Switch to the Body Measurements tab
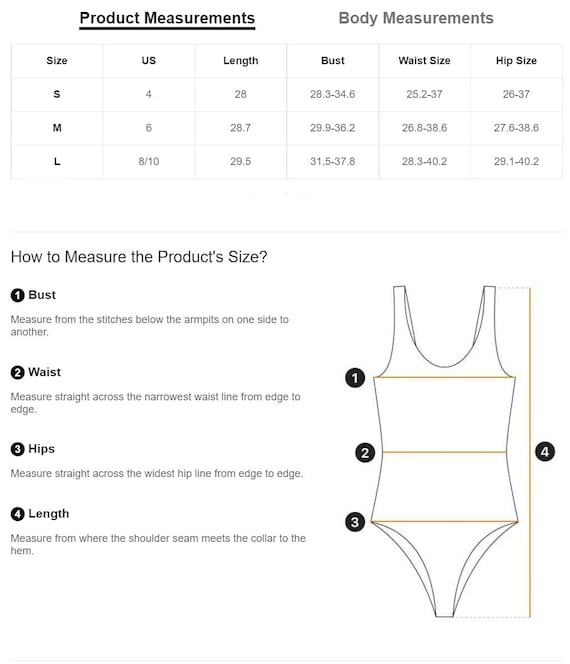570x664 pixels. (416, 18)
